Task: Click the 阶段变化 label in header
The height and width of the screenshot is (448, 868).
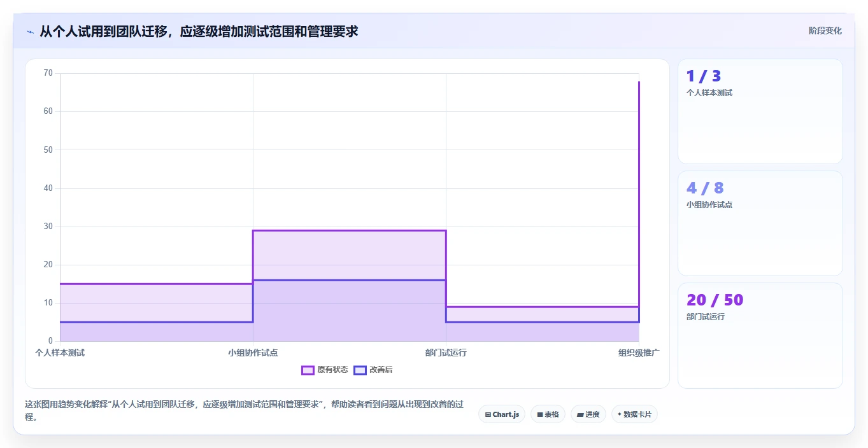Action: (825, 31)
